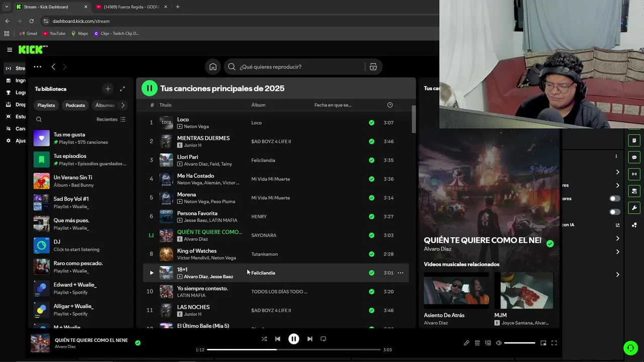Show more library filter chips arrow
The image size is (644, 362).
point(123,105)
